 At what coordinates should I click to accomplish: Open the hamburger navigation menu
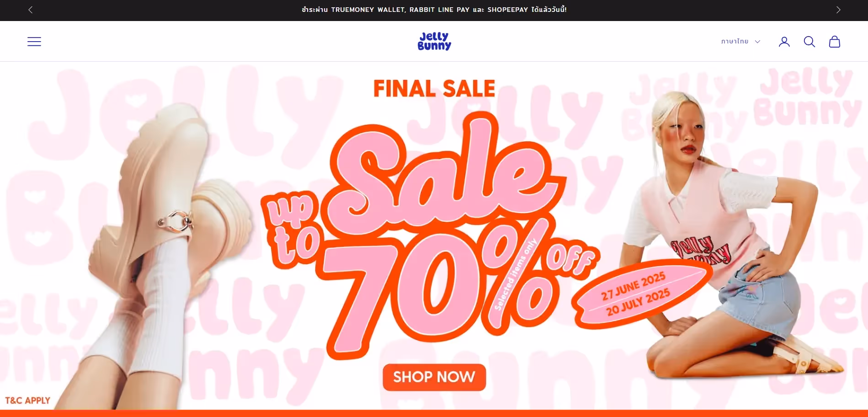34,42
